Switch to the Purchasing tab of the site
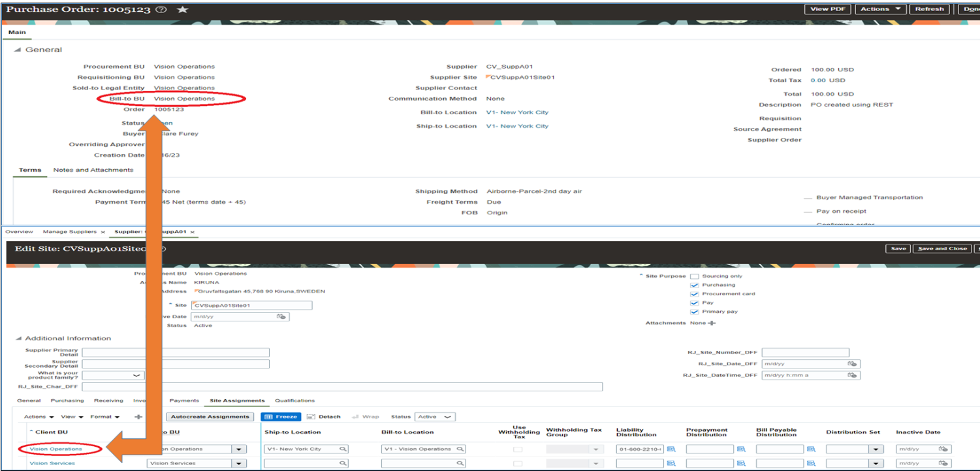Image resolution: width=980 pixels, height=471 pixels. pos(67,400)
